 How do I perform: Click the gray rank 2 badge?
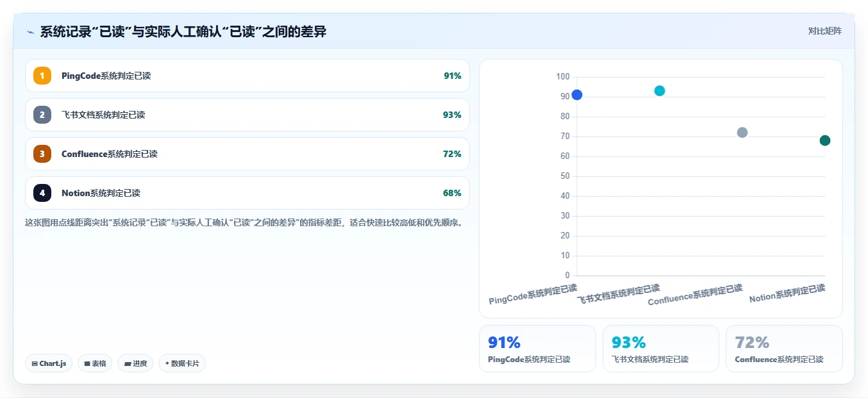(42, 115)
